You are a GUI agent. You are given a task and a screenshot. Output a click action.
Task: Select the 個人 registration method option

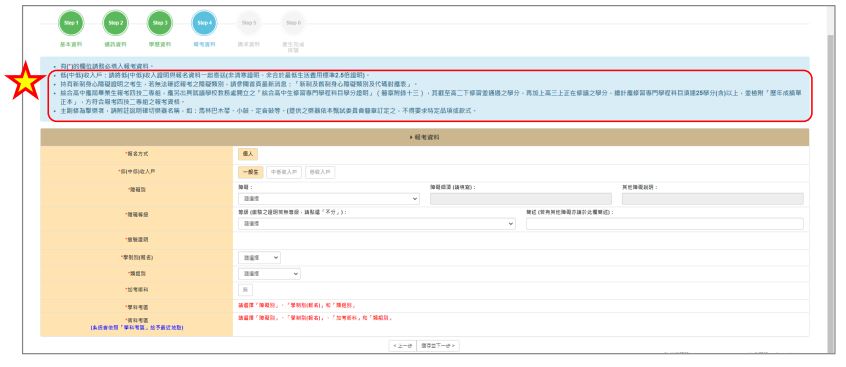(248, 154)
